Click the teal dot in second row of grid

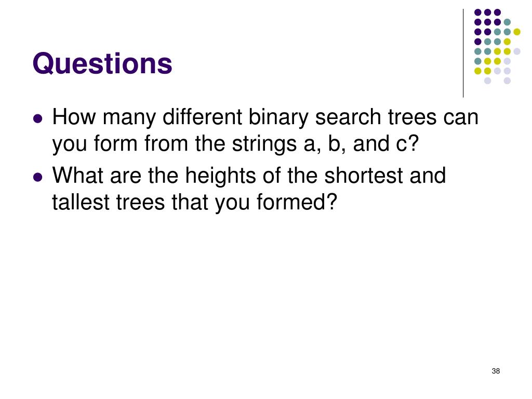[507, 22]
